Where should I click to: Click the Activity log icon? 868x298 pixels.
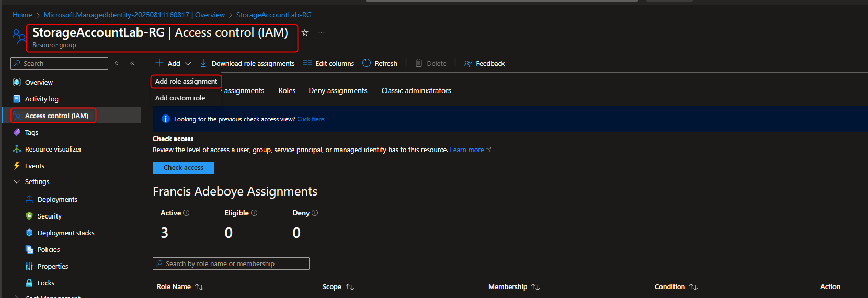pyautogui.click(x=17, y=99)
